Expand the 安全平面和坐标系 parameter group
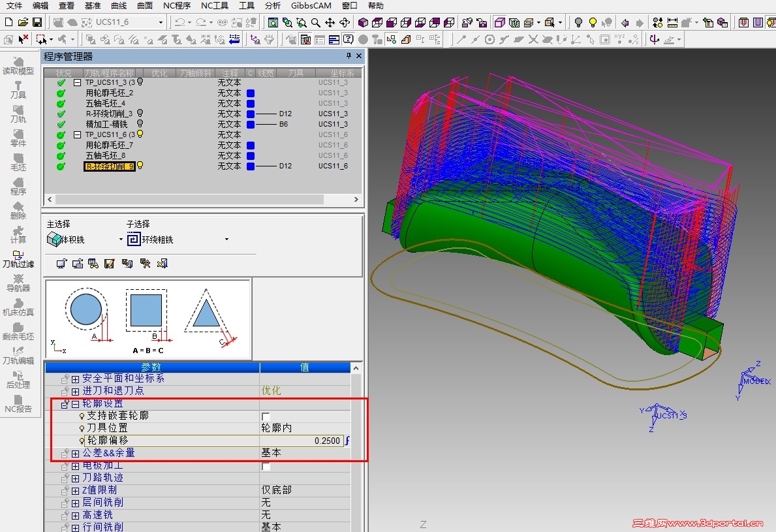The width and height of the screenshot is (776, 532). 75,379
